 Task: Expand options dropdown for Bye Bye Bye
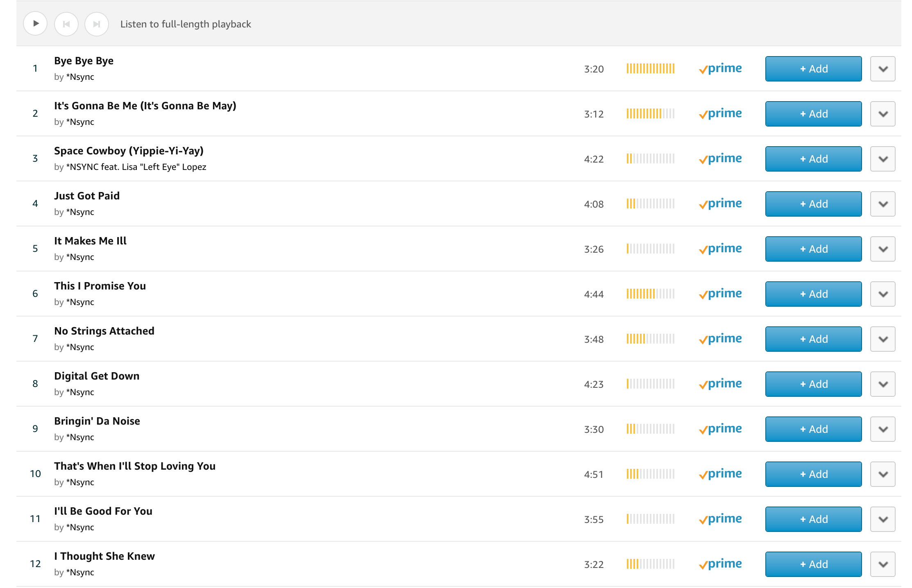[x=883, y=69]
